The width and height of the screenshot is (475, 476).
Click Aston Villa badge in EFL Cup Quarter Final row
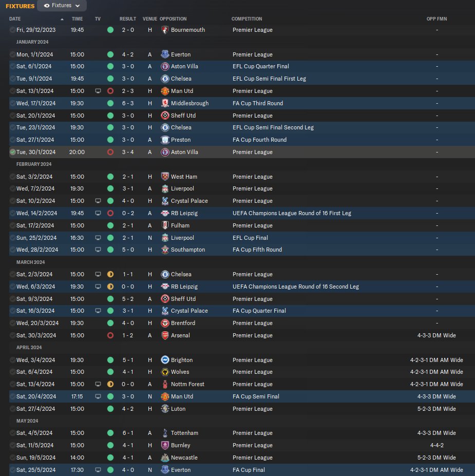click(x=165, y=66)
